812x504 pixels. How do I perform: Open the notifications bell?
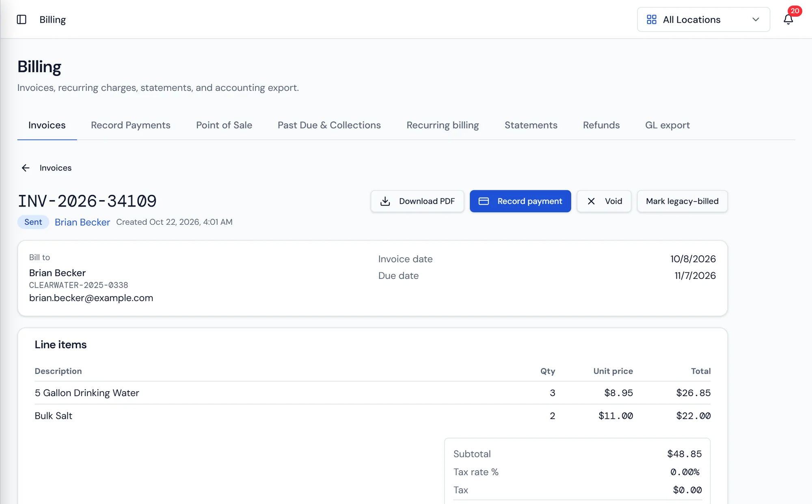coord(788,19)
